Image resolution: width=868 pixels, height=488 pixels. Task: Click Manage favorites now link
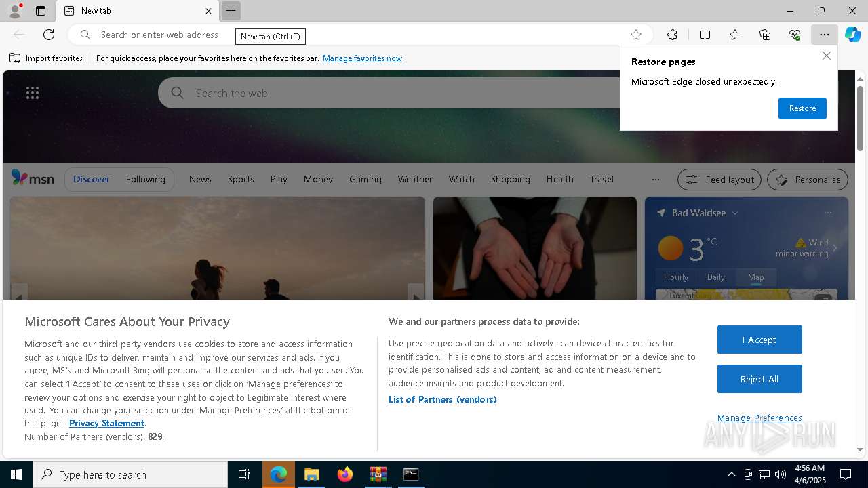pyautogui.click(x=362, y=58)
